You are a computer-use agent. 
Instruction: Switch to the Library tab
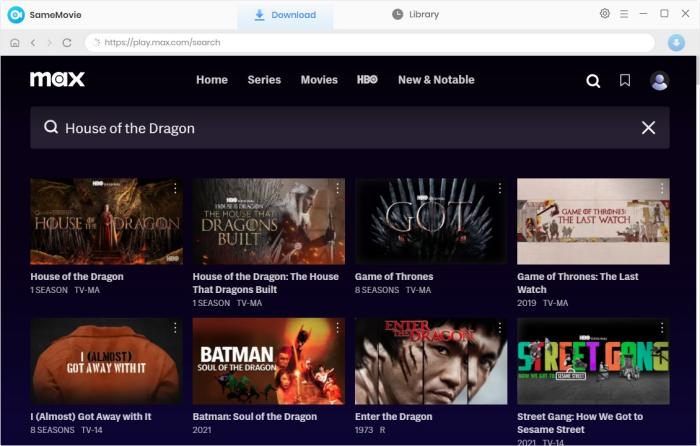point(415,15)
